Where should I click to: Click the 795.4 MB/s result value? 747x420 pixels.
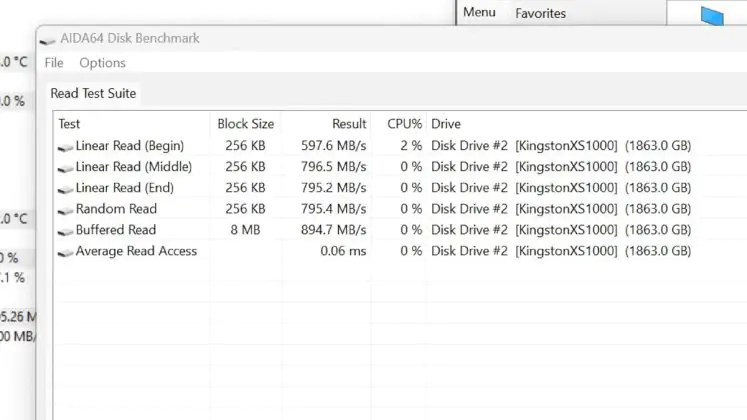(333, 209)
